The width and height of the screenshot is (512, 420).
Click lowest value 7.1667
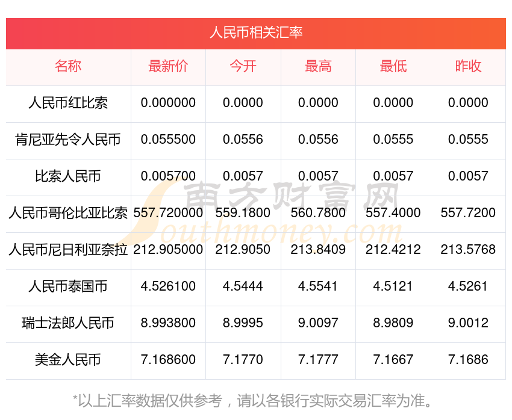point(393,360)
